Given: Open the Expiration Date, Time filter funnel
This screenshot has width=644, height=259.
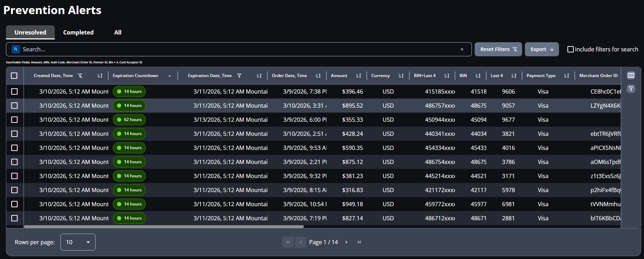Looking at the screenshot, I should 239,76.
